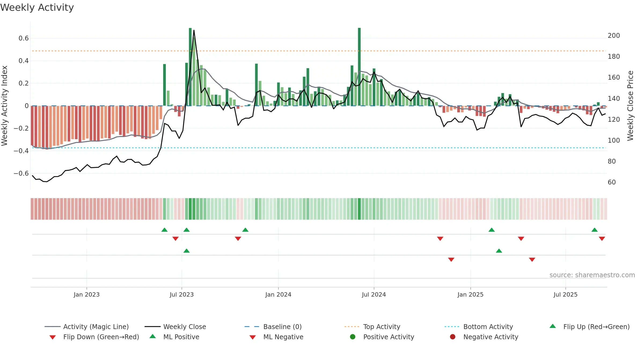The height and width of the screenshot is (362, 644).
Task: Click the Weekly Activity chart title
Action: point(37,8)
